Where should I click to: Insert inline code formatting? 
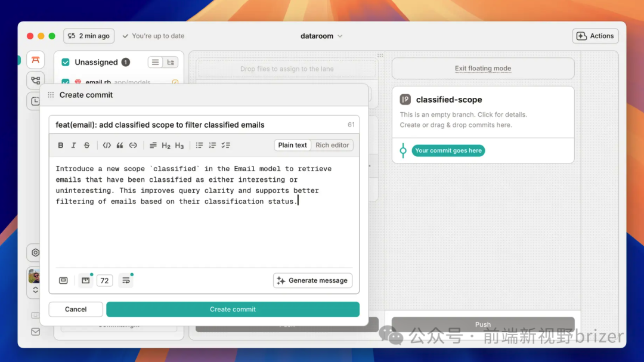click(x=107, y=145)
